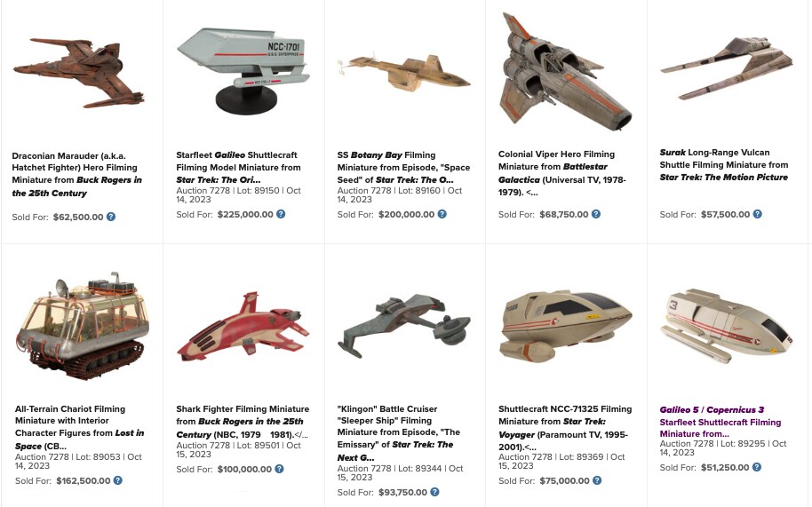Select the Shuttlecraft NCC-71325 model thumbnail
The height and width of the screenshot is (507, 812).
[x=566, y=326]
